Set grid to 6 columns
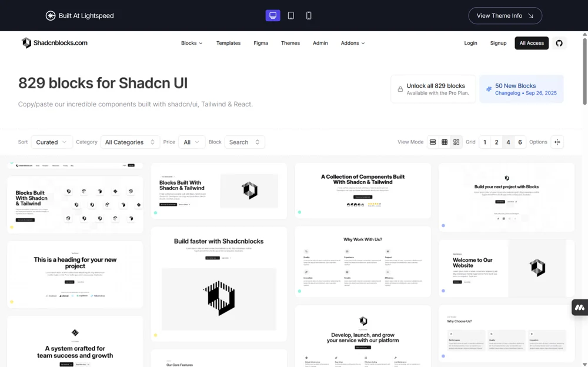 pyautogui.click(x=520, y=142)
